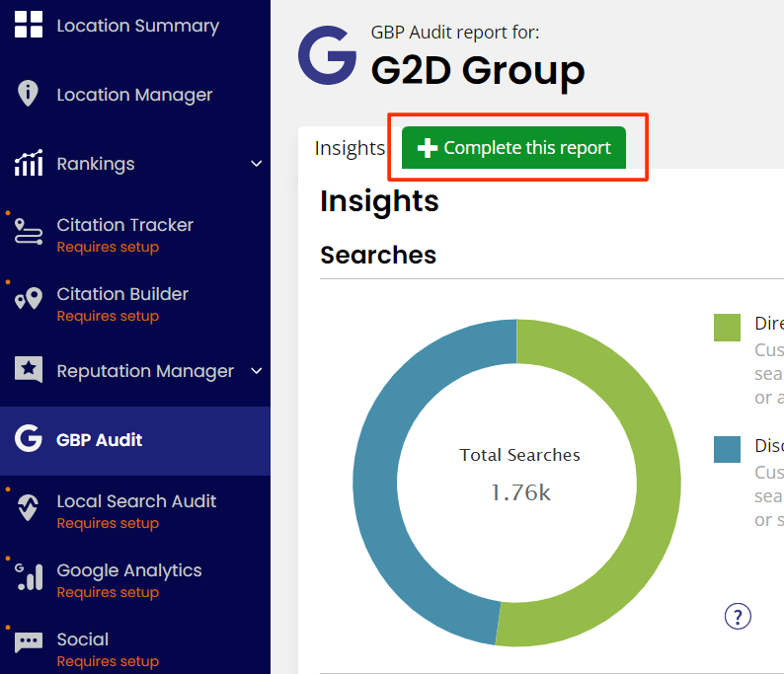Image resolution: width=784 pixels, height=674 pixels.
Task: Click Requires setup under Citation Builder
Action: coord(108,316)
